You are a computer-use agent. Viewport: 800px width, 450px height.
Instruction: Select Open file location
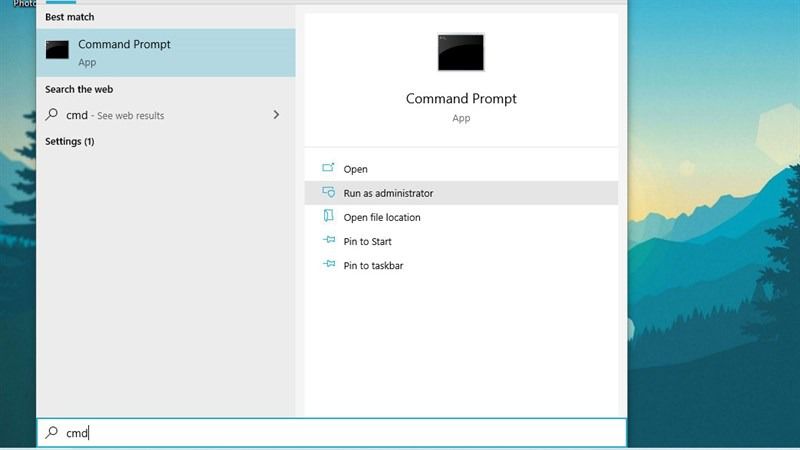pos(461,217)
